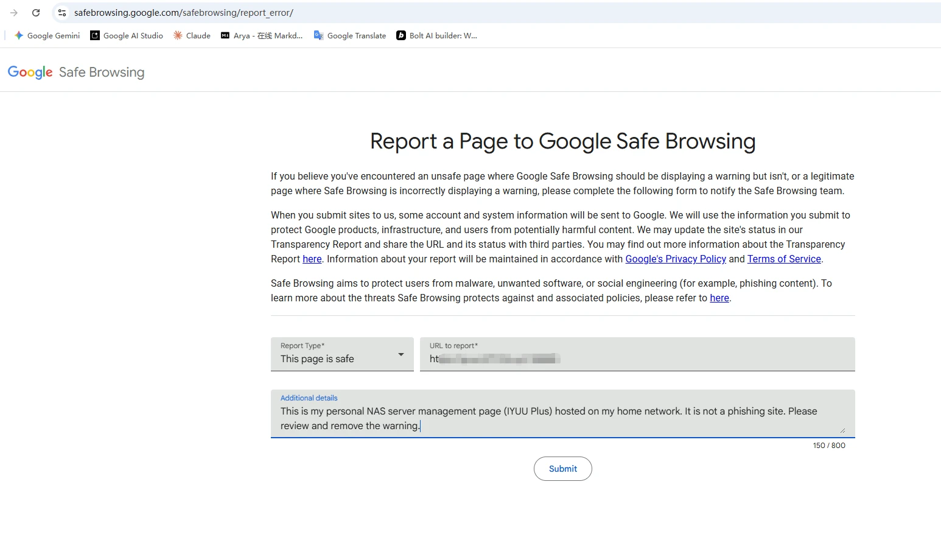Click the forward navigation arrow
This screenshot has width=941, height=560.
coord(13,12)
